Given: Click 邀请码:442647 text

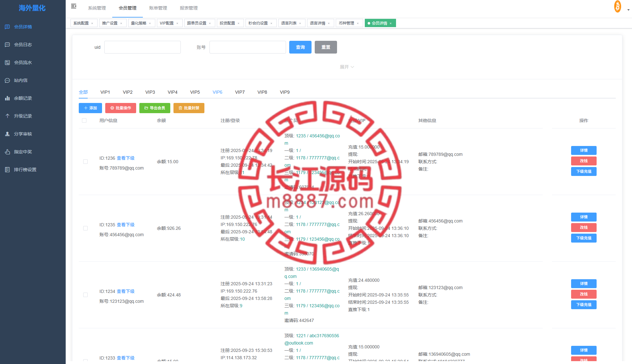Looking at the screenshot, I should pos(299,320).
